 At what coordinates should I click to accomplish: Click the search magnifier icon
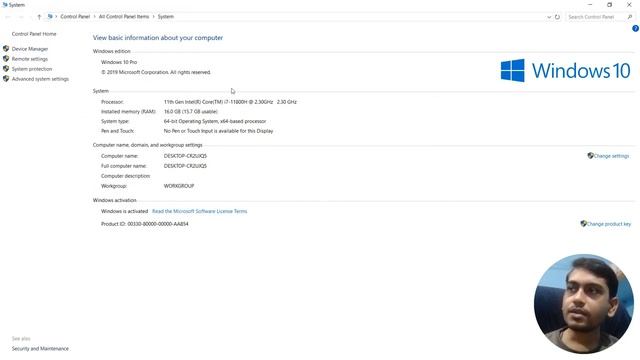[630, 17]
